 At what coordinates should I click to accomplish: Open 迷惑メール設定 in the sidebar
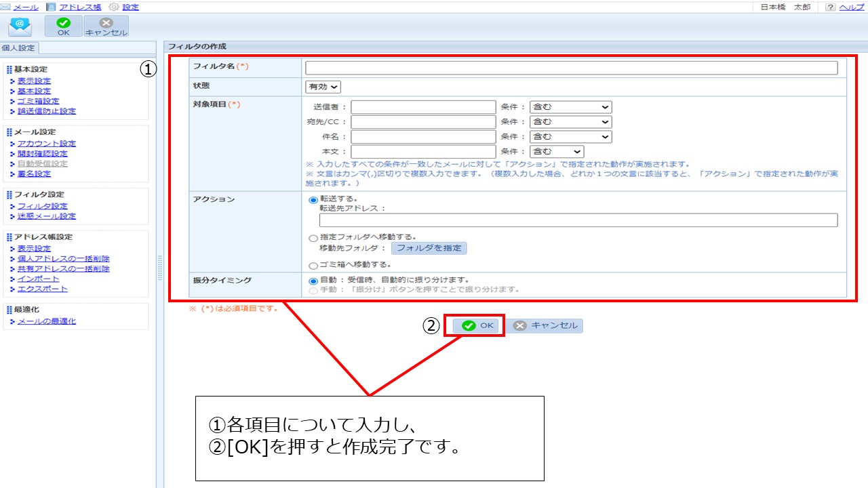click(47, 216)
